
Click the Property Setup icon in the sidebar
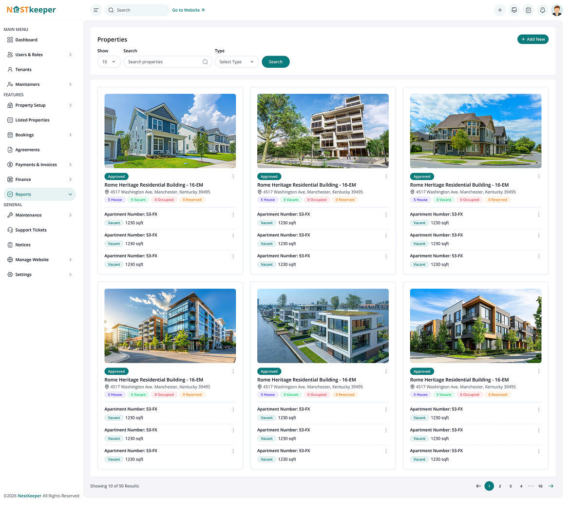pyautogui.click(x=10, y=105)
